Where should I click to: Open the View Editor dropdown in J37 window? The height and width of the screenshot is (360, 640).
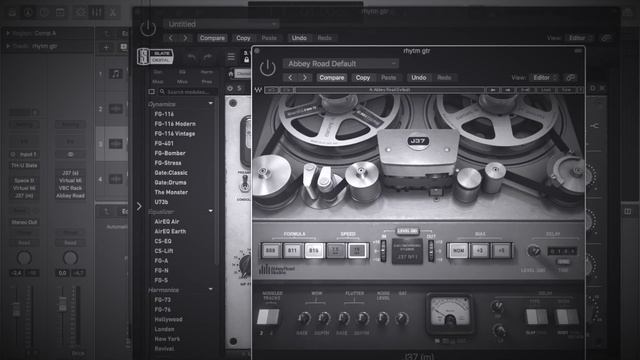coord(544,78)
